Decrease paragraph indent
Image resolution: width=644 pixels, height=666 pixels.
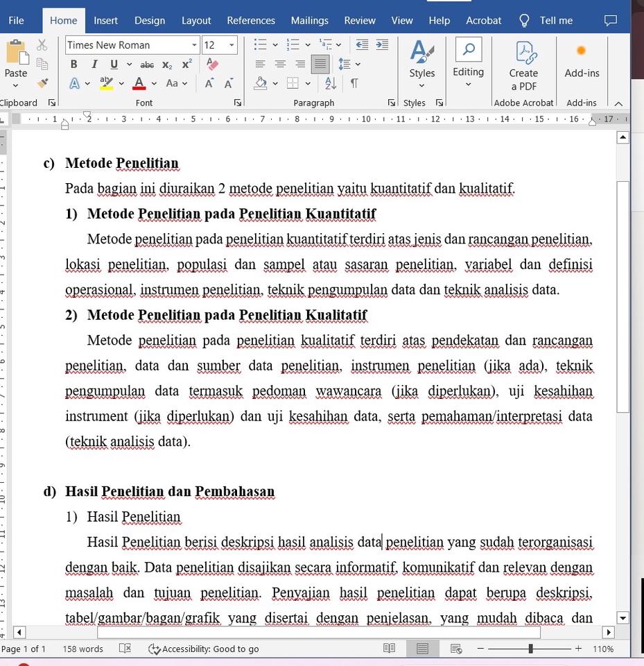[x=362, y=44]
